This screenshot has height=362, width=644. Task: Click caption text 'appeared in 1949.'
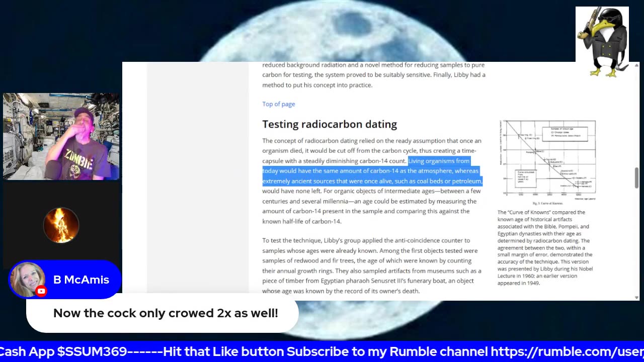click(x=519, y=283)
